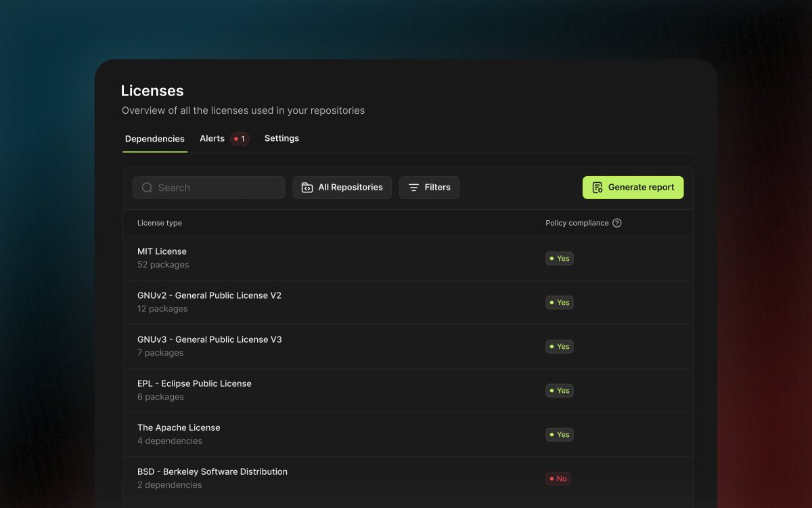This screenshot has height=508, width=812.
Task: Click the Licenses page heading
Action: (x=152, y=91)
